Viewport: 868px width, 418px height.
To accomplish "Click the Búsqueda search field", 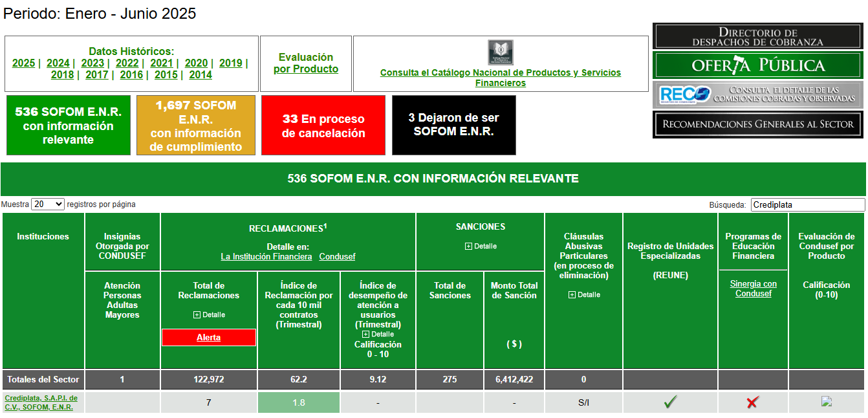I will click(x=807, y=204).
